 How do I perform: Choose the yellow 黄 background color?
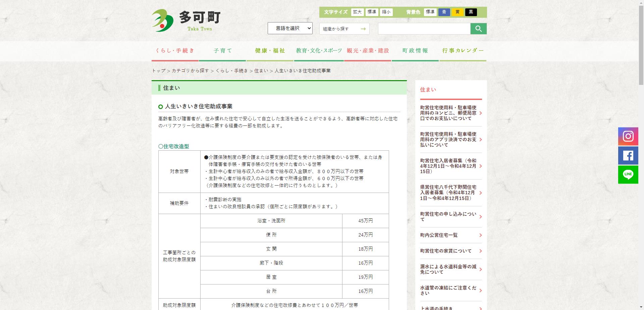pos(458,12)
